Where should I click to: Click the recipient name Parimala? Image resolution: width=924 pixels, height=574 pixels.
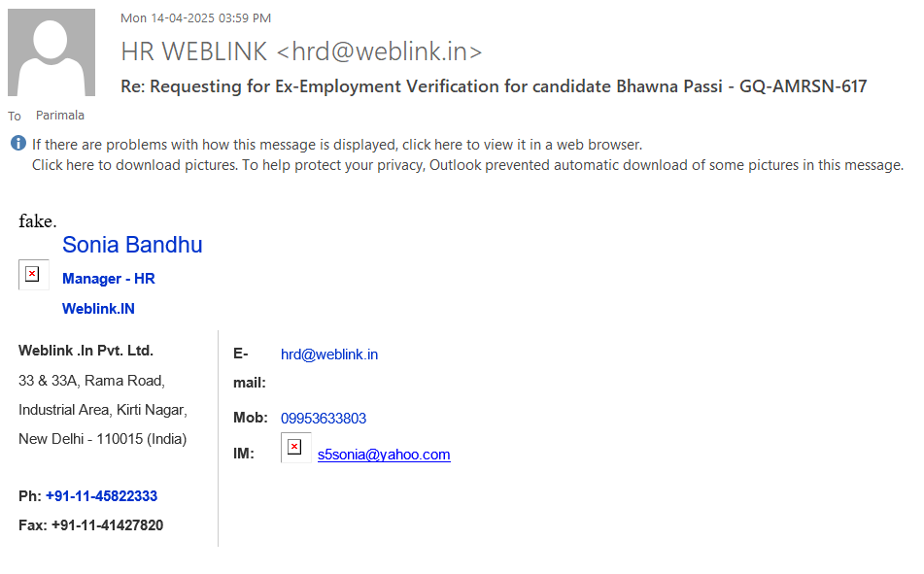[x=60, y=116]
